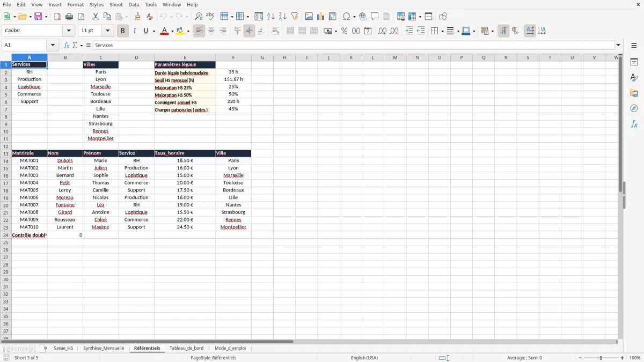Insert an image
This screenshot has height=362, width=644.
[x=309, y=17]
